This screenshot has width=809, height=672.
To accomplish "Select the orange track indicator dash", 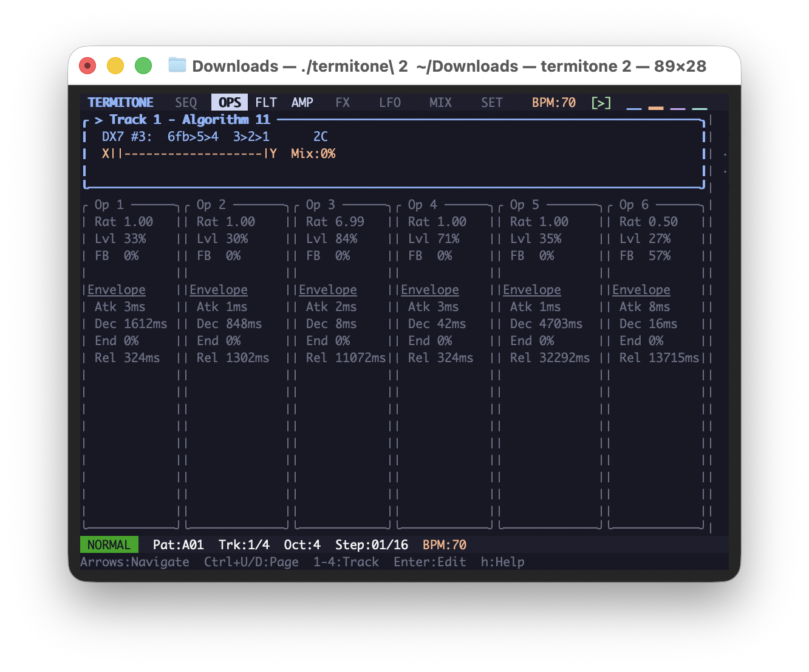I will [656, 108].
